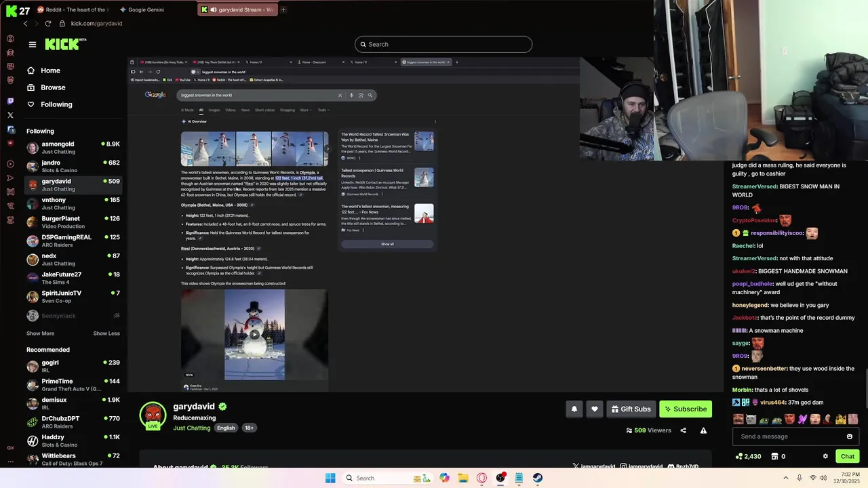Click the Windows Start button

tap(330, 478)
